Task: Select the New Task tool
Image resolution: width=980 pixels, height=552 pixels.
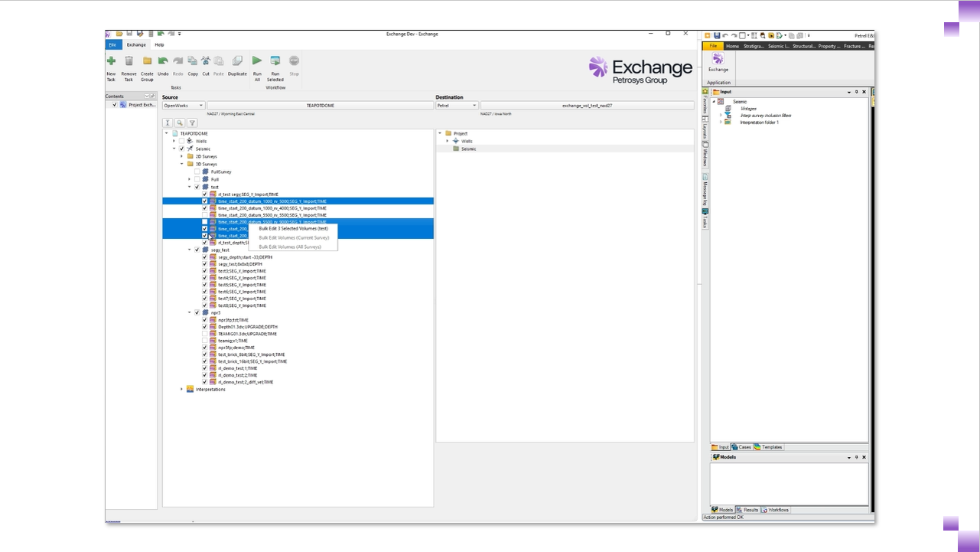Action: coord(110,63)
